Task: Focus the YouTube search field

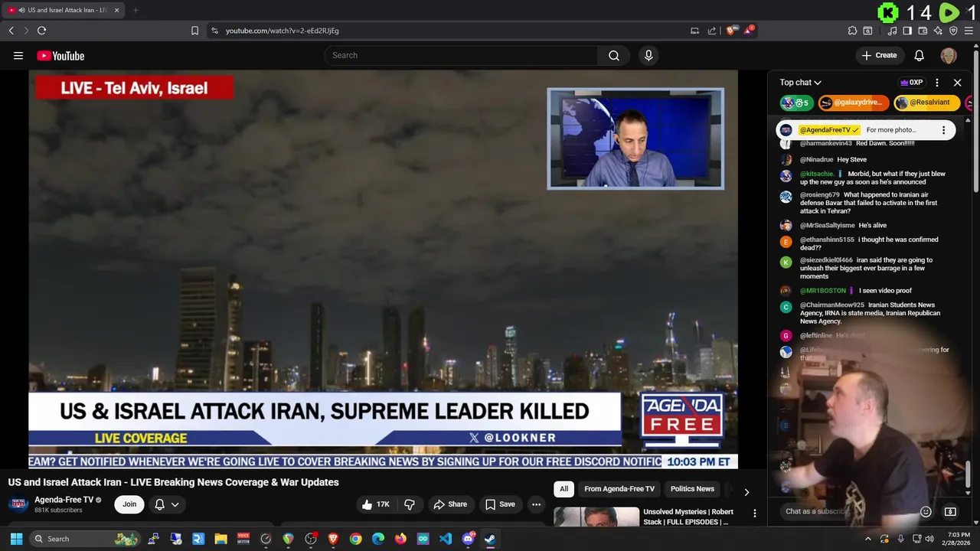Action: pos(461,55)
